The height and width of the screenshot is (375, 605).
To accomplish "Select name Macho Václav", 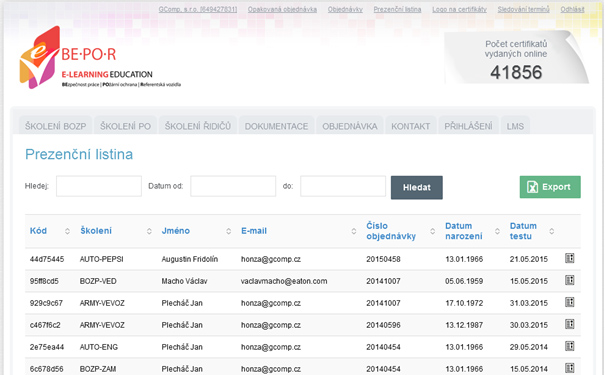I will [x=184, y=281].
